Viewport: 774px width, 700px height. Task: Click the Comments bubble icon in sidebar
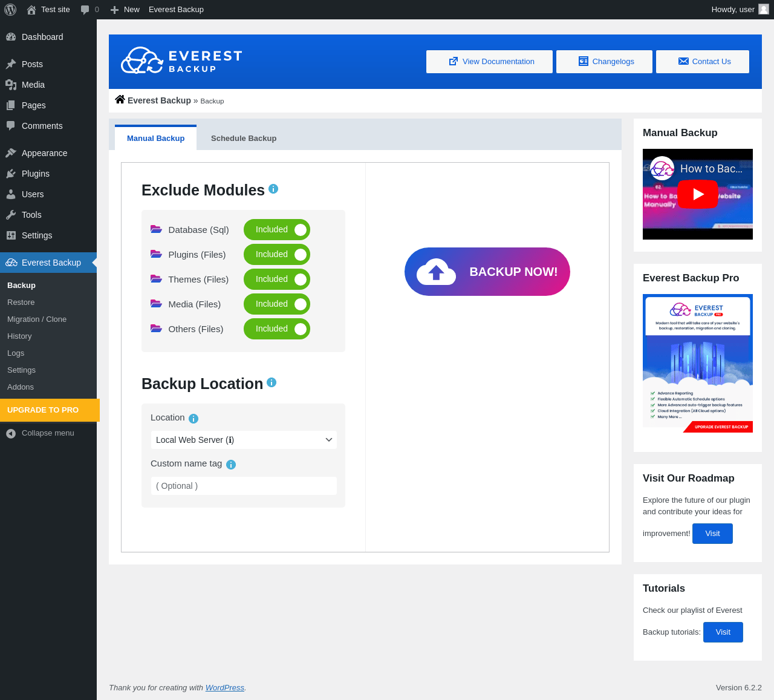point(11,126)
